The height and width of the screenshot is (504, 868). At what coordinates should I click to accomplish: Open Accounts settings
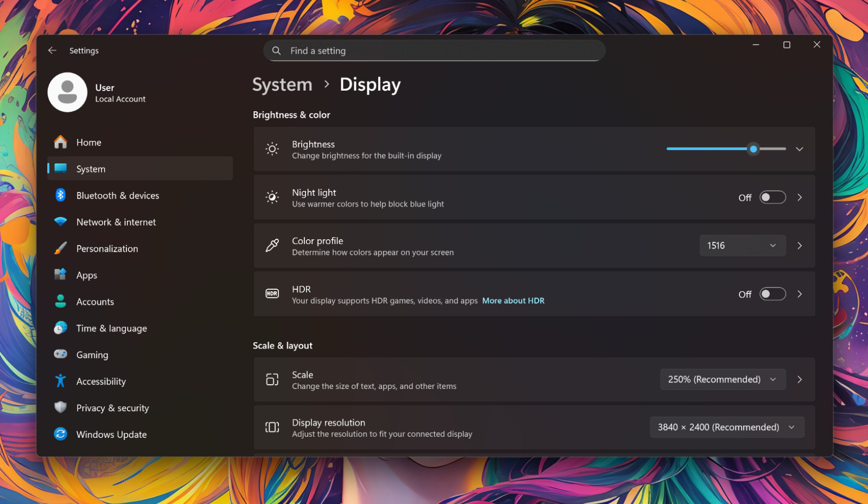pyautogui.click(x=140, y=302)
